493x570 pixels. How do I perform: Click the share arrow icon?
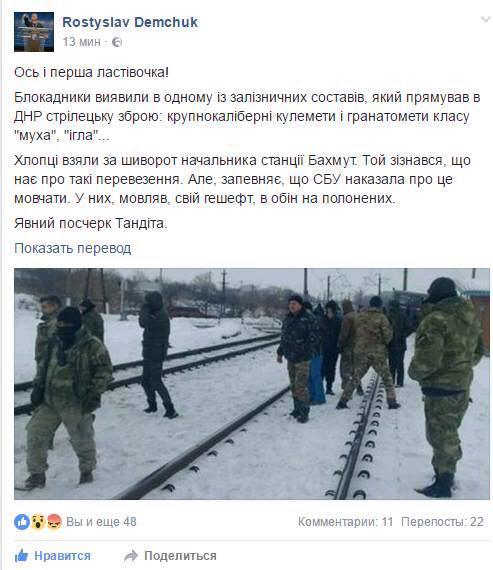coord(131,556)
